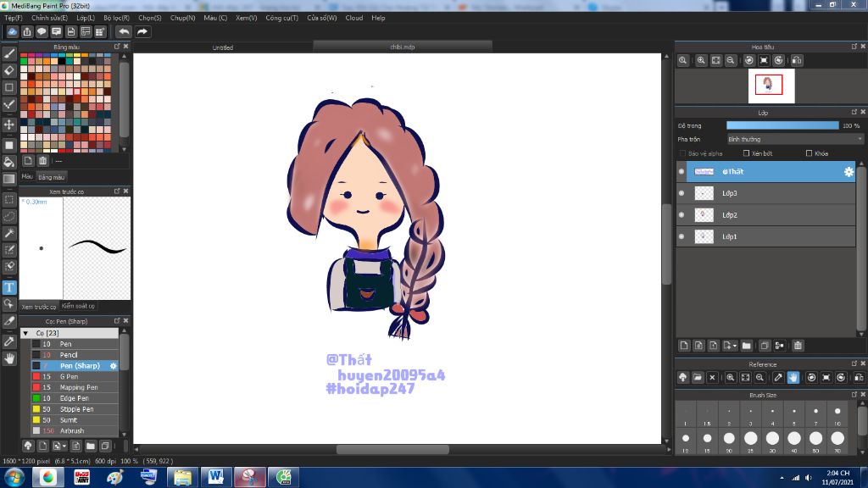Open the Bộ lọc(R) menu
868x488 pixels.
116,18
